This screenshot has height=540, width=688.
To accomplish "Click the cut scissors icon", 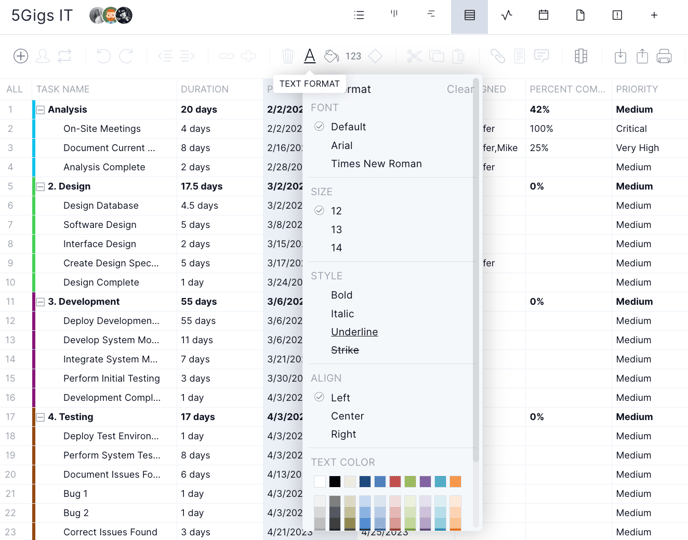I will point(414,56).
